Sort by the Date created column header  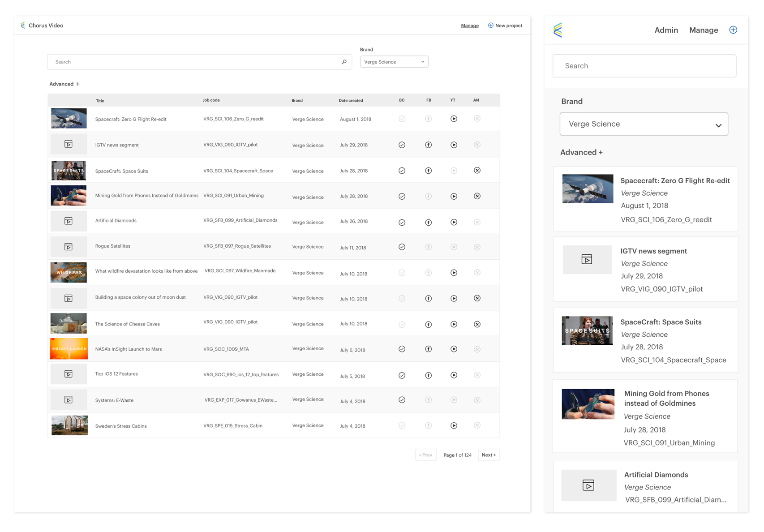coord(351,100)
